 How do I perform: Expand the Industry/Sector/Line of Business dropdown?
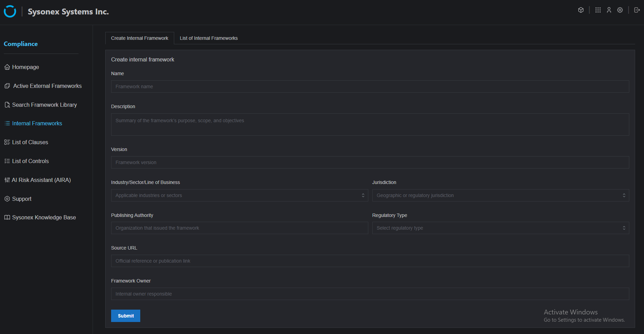[x=239, y=195]
